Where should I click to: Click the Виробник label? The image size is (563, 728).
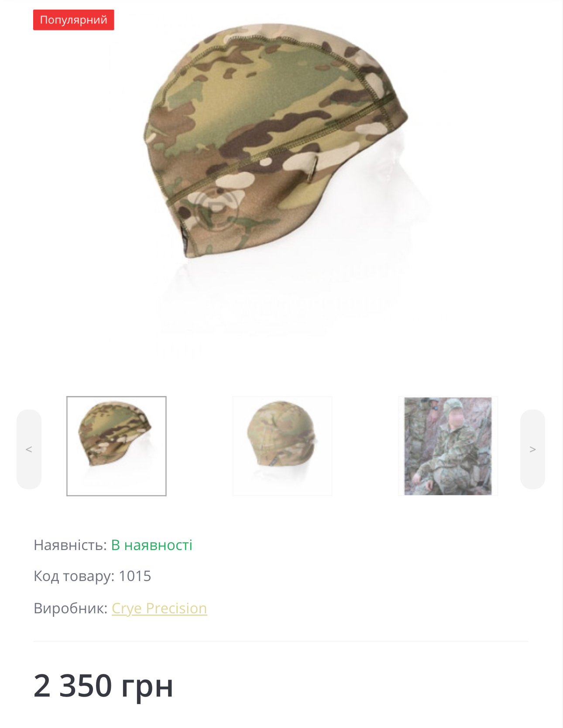(71, 608)
